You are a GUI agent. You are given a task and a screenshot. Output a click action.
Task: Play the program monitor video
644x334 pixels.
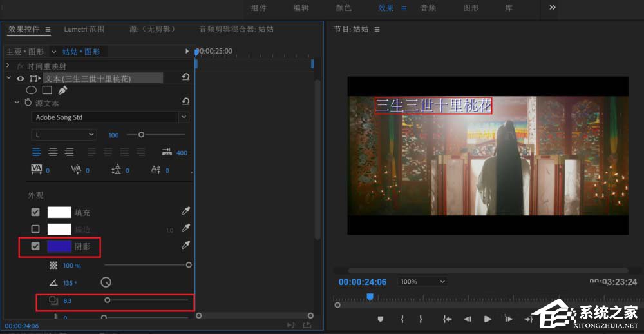coord(488,319)
